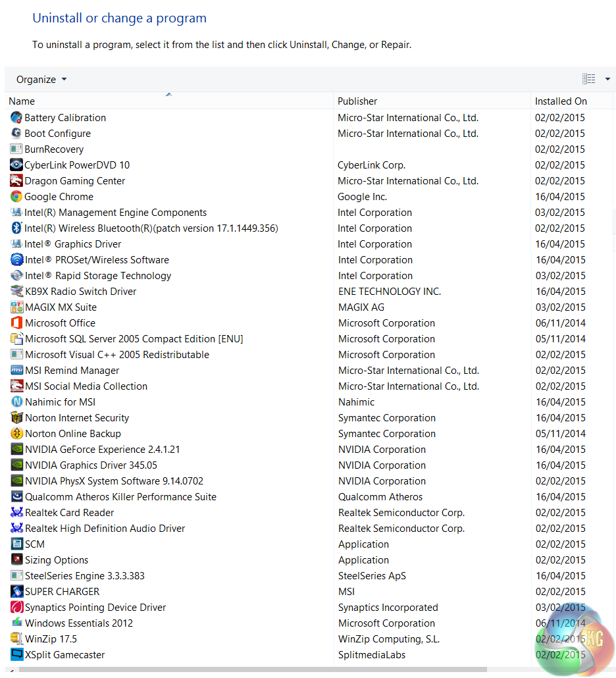The height and width of the screenshot is (678, 616).
Task: Click the CyberLink PowerDVD 10 icon
Action: click(16, 165)
